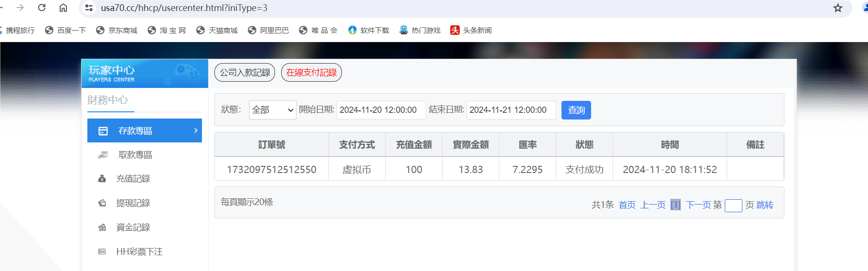Click the 匯率 column header

[x=528, y=144]
